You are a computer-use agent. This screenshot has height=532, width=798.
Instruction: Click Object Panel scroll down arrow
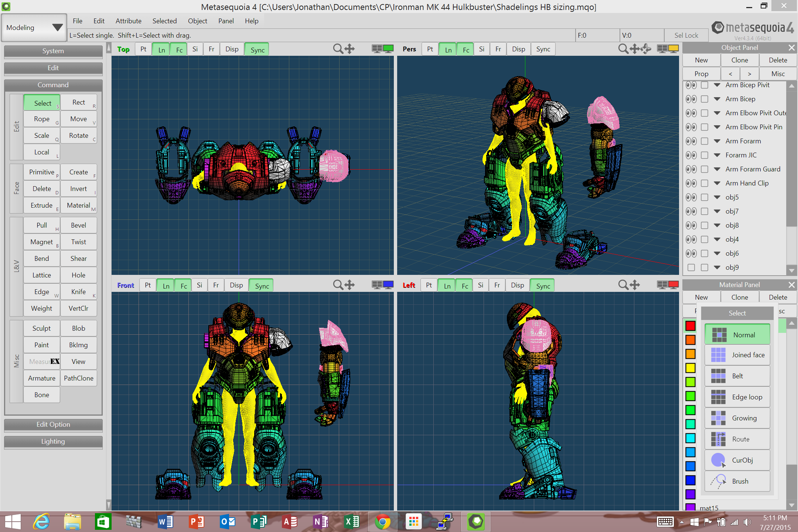pyautogui.click(x=791, y=271)
